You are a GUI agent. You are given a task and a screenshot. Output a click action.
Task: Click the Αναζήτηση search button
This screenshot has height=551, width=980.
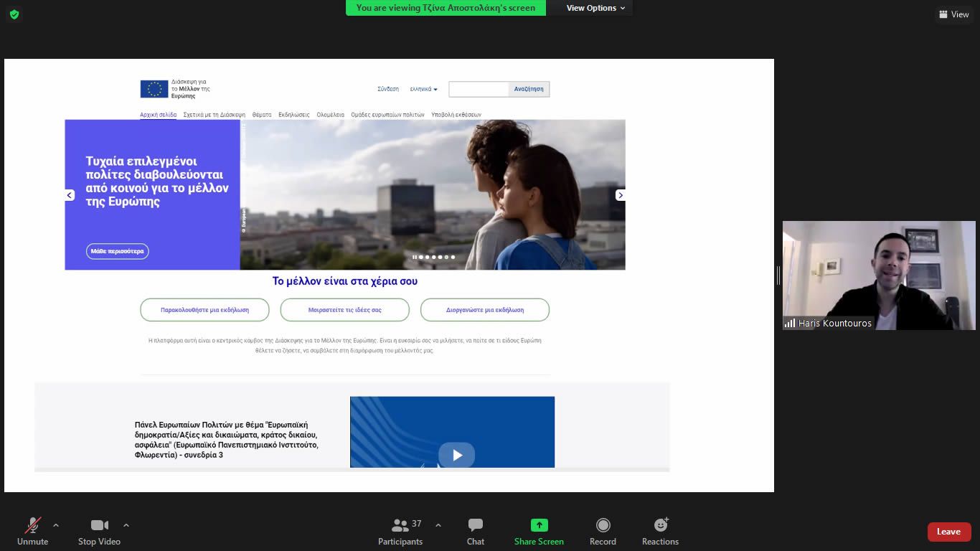[529, 89]
